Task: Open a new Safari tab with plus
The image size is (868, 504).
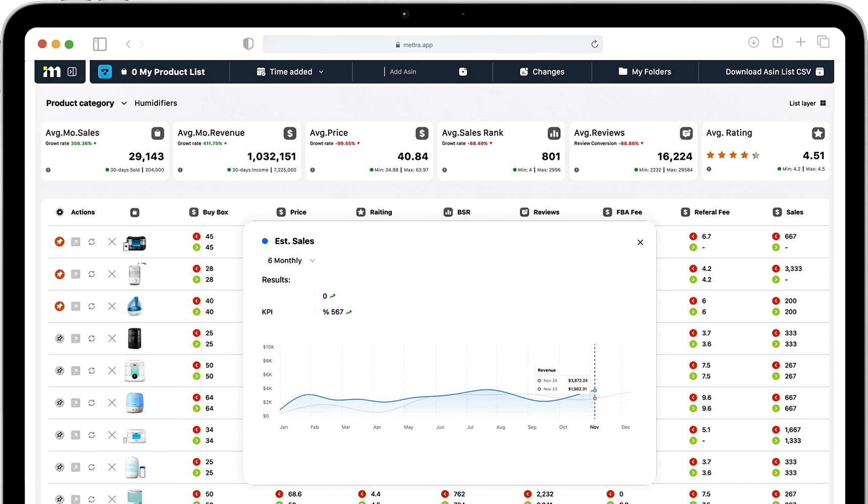Action: click(800, 42)
